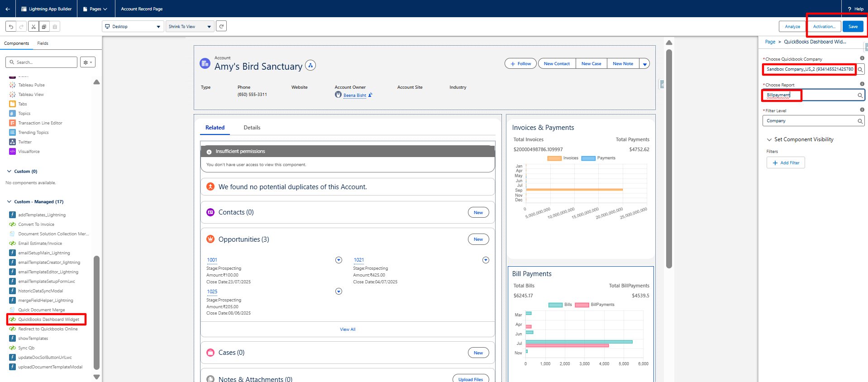The width and height of the screenshot is (868, 382).
Task: Click the Save button
Action: [x=853, y=27]
